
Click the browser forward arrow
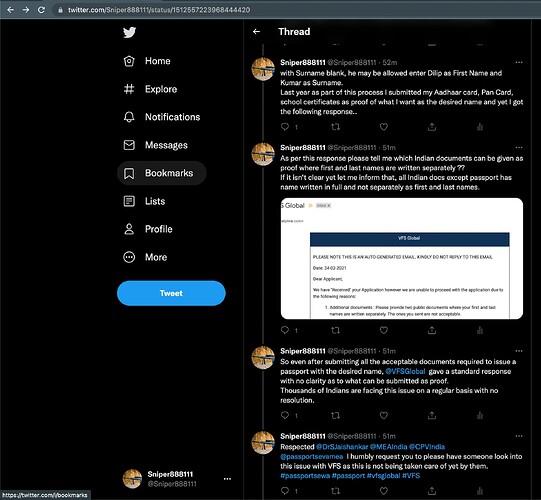tap(26, 10)
